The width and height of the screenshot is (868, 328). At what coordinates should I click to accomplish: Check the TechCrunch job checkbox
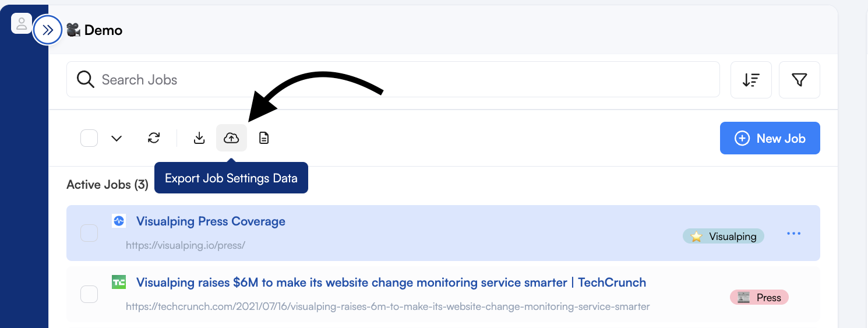pos(89,294)
